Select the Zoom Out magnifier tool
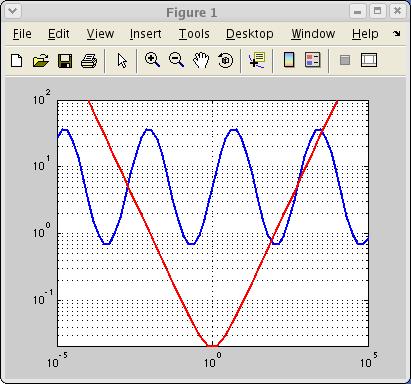 [176, 60]
